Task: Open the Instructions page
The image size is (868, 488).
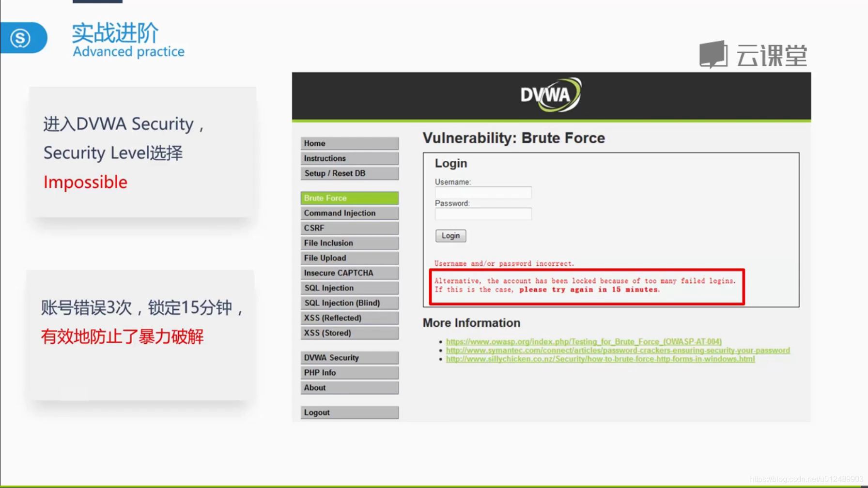Action: click(x=349, y=158)
